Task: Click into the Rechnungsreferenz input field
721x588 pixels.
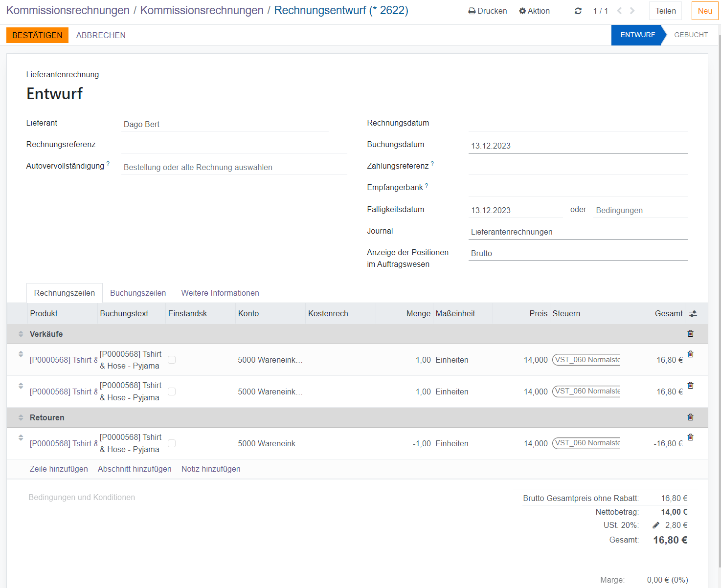Action: pos(234,145)
